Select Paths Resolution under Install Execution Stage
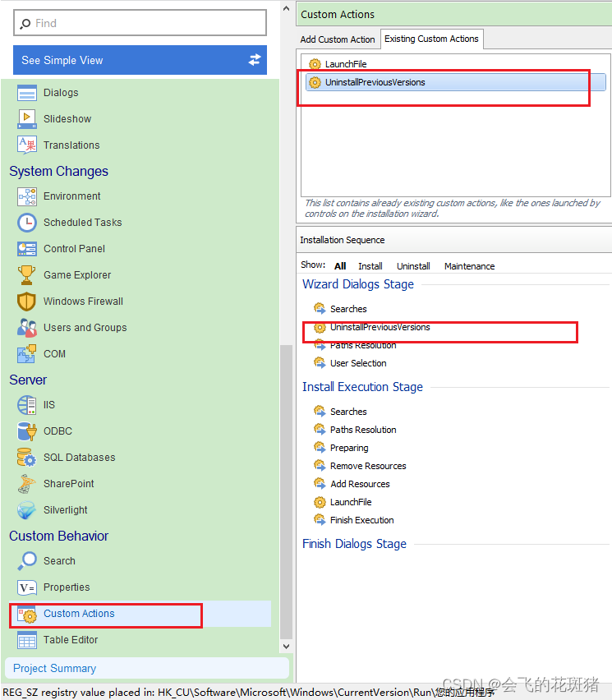This screenshot has height=700, width=612. coord(363,430)
